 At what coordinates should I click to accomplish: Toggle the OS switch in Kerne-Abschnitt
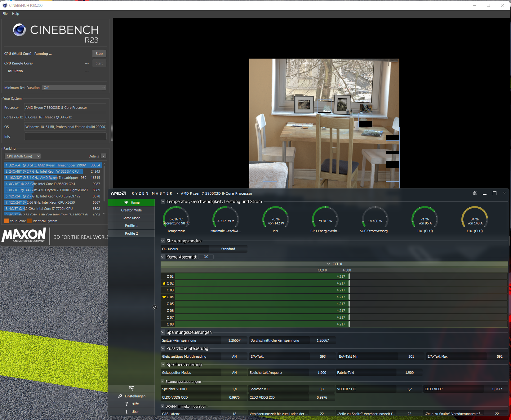206,257
